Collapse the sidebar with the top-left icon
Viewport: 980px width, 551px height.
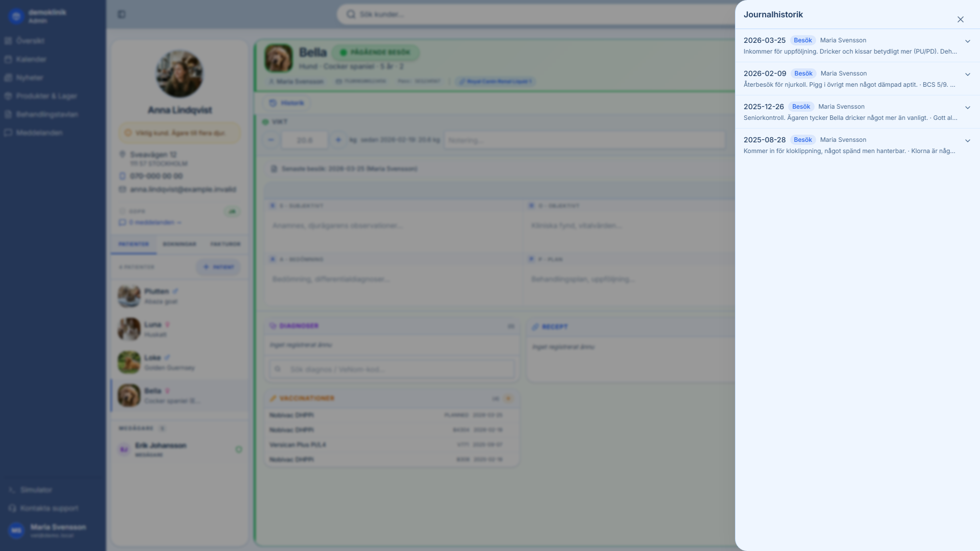pyautogui.click(x=121, y=14)
